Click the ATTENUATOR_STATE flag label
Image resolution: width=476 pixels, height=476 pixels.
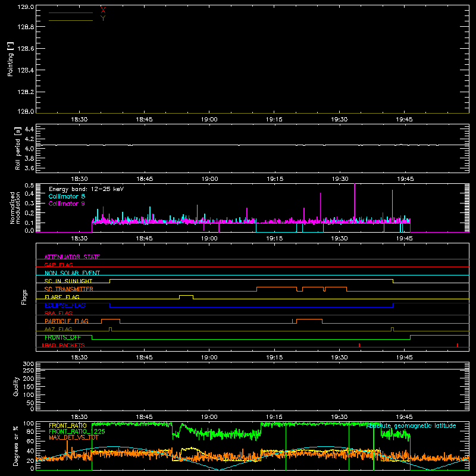72,257
